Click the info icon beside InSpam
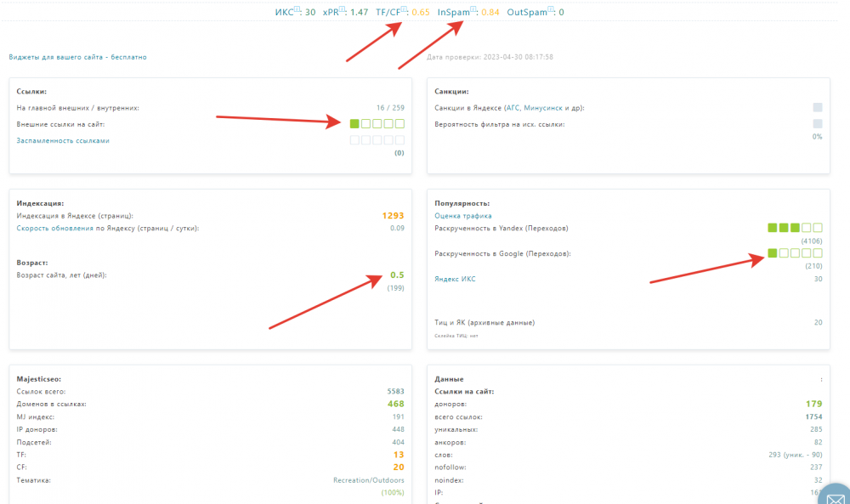 473,9
